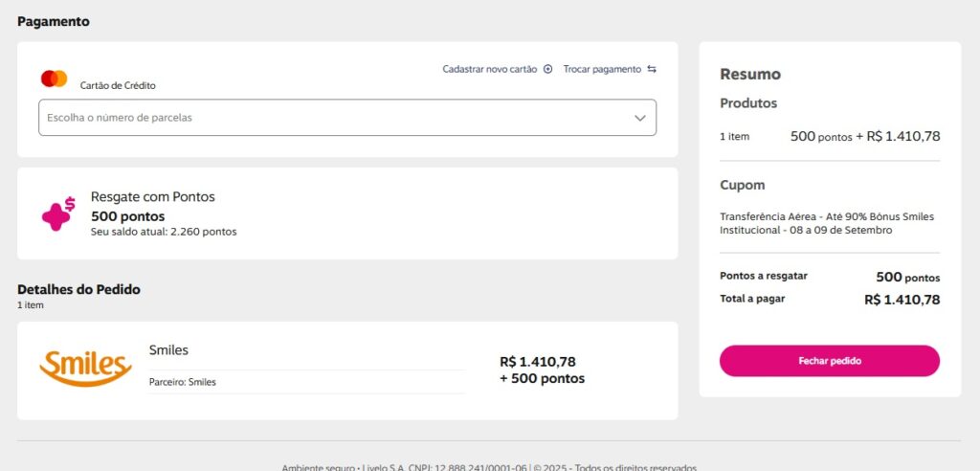Click the current balance 2.260 pontos text
The width and height of the screenshot is (980, 471).
pos(164,232)
